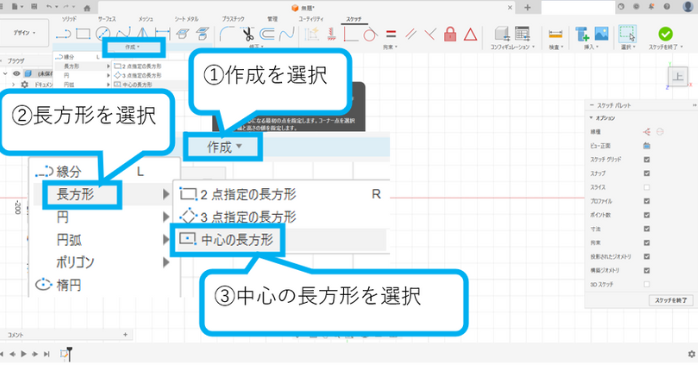Open the スケッチを終了 toolbar dropdown
Screen dimensions: 698x365
(x=666, y=47)
